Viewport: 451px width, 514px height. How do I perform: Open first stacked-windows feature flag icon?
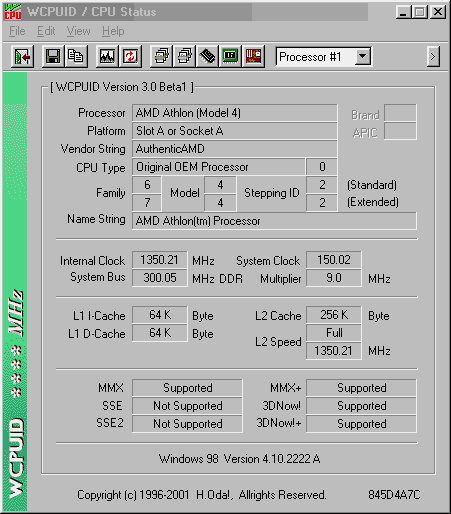pyautogui.click(x=161, y=56)
